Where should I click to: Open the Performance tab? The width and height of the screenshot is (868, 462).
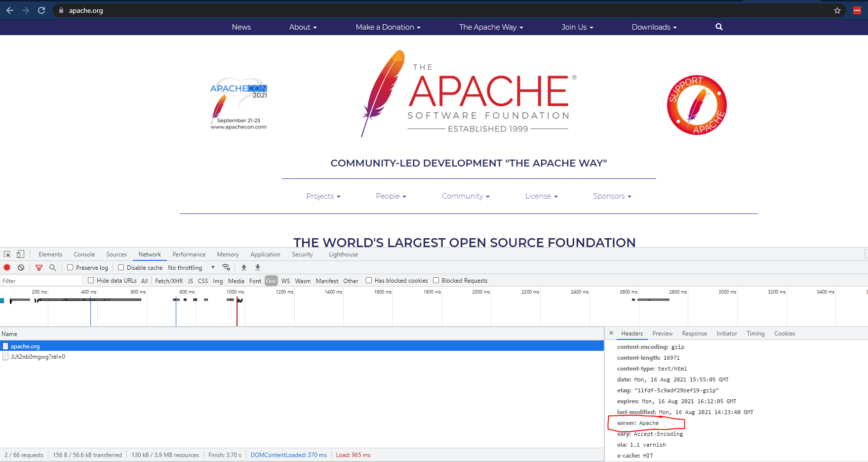189,254
